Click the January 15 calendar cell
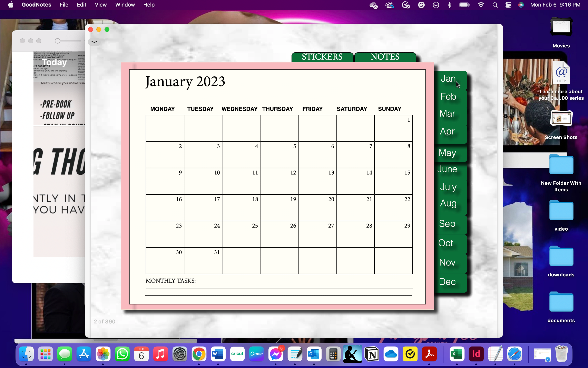The width and height of the screenshot is (588, 368). [393, 181]
